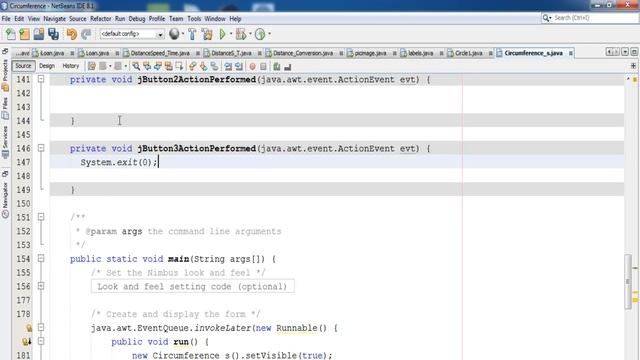Screen dimensions: 640x360
Task: Click the Profile Project icon
Action: [x=260, y=34]
